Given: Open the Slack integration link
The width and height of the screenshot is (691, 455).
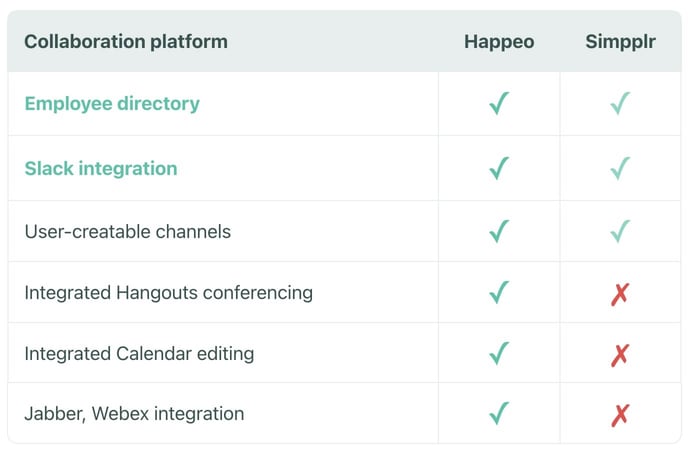Looking at the screenshot, I should pyautogui.click(x=101, y=169).
